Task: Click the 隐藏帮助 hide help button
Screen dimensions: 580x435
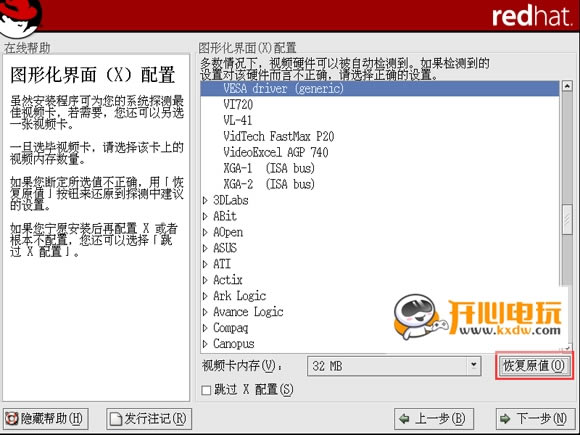Action: click(x=45, y=419)
